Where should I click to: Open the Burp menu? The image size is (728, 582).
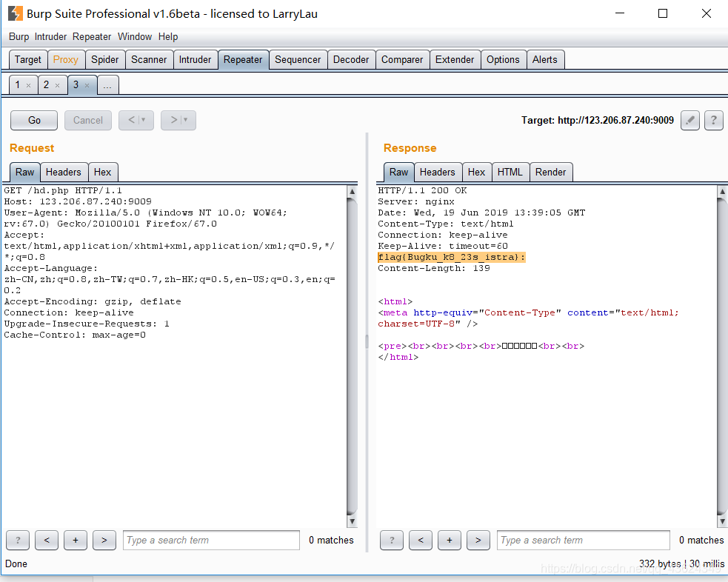click(19, 37)
